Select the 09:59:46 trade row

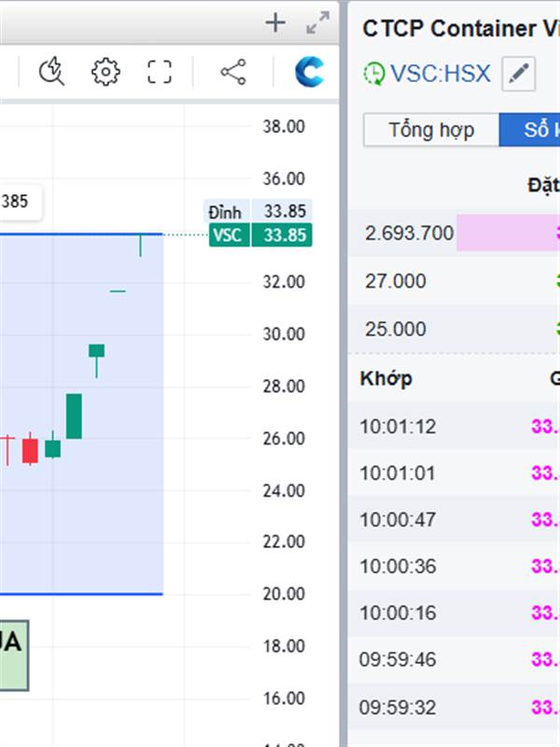click(x=454, y=659)
